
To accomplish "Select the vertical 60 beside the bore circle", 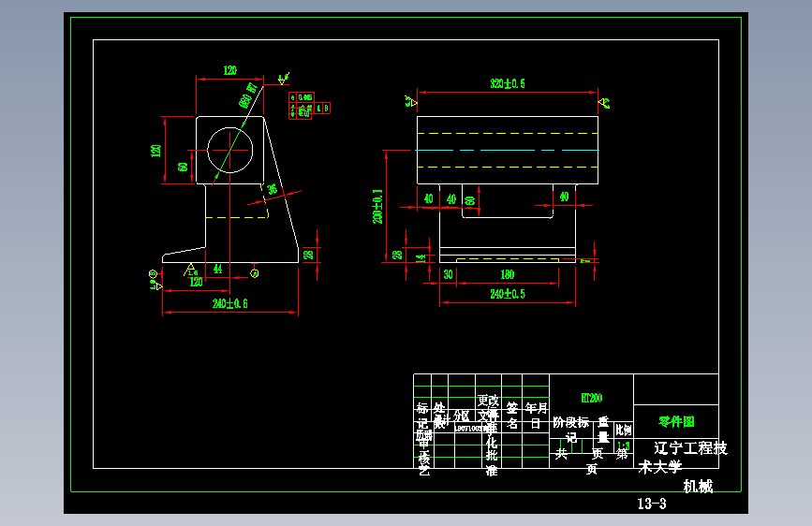I will pos(183,168).
